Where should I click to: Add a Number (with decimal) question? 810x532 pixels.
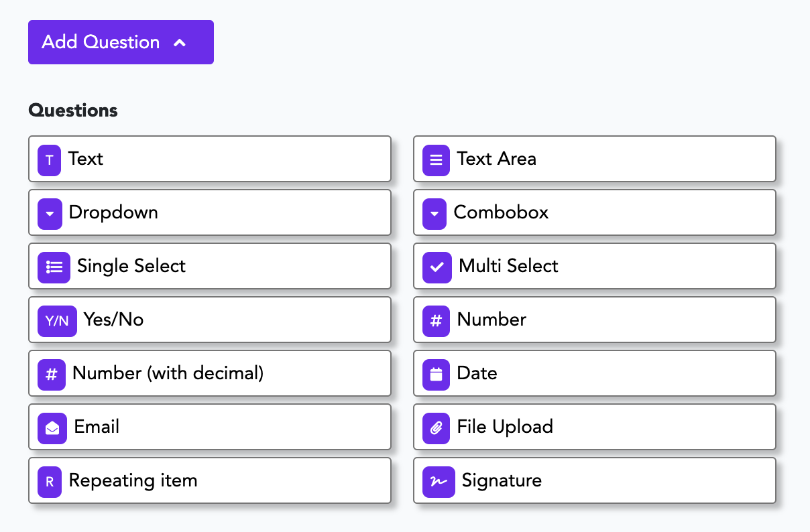[x=209, y=373]
